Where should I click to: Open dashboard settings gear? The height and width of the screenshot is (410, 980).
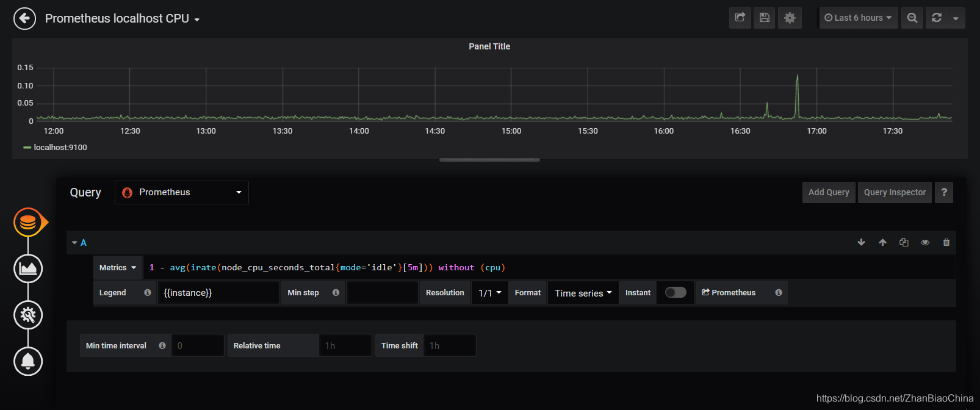click(x=790, y=18)
